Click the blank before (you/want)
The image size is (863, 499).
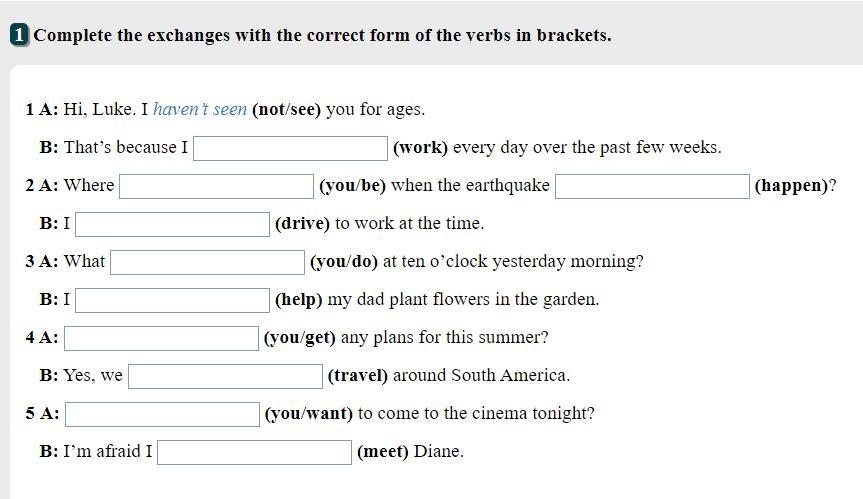coord(162,414)
